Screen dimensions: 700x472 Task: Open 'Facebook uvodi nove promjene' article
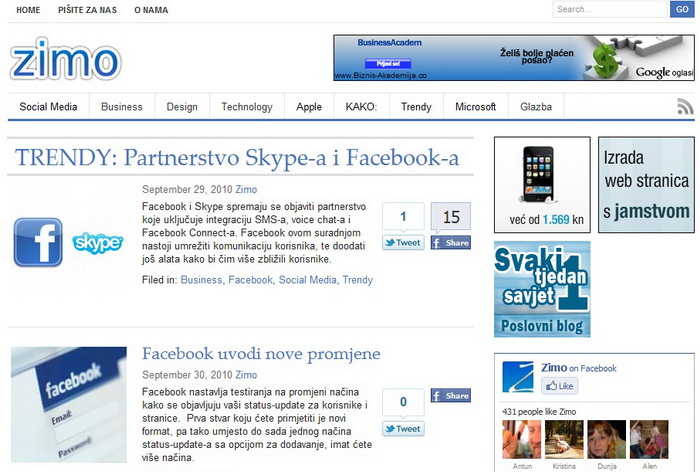pos(261,354)
